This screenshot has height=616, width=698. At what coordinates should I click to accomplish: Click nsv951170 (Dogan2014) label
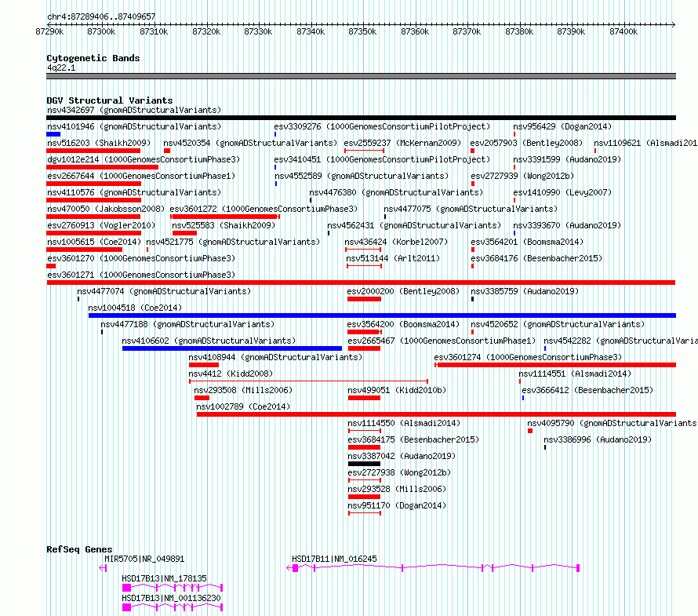click(x=397, y=505)
